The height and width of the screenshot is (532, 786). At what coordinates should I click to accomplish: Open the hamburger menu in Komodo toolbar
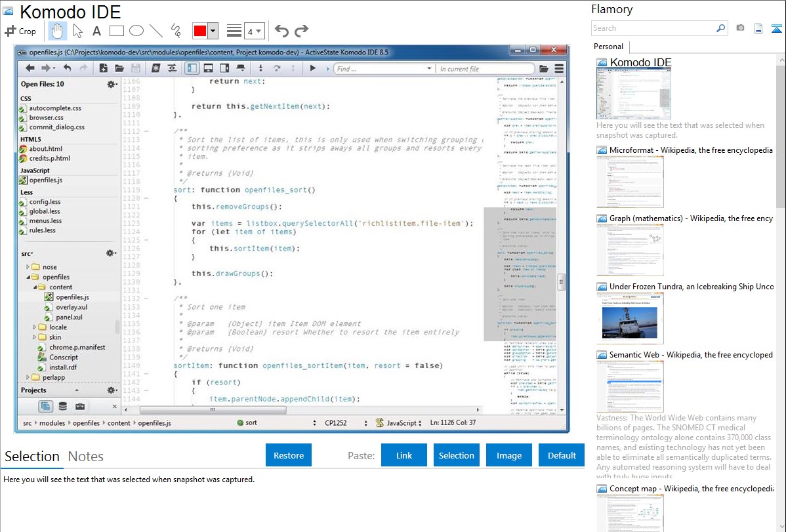click(x=560, y=68)
